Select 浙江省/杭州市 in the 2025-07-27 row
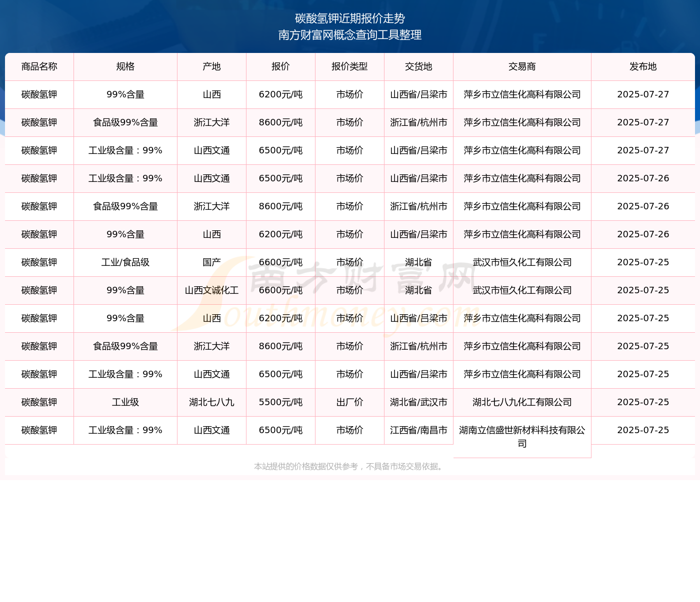 419,122
